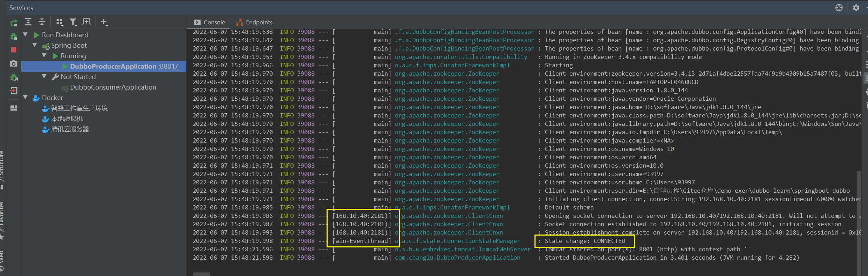Click the Run Dashboard green play icon
868x276 pixels.
click(36, 35)
